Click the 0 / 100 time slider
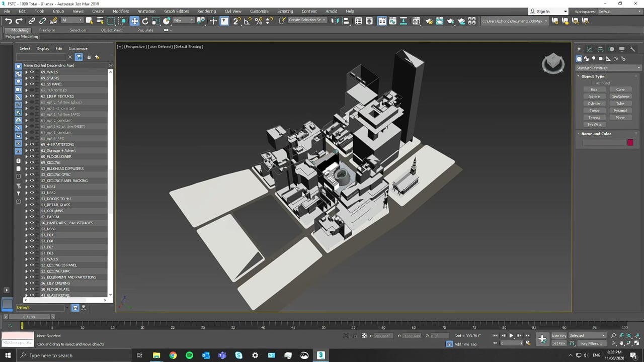This screenshot has width=644, height=362. point(29,317)
